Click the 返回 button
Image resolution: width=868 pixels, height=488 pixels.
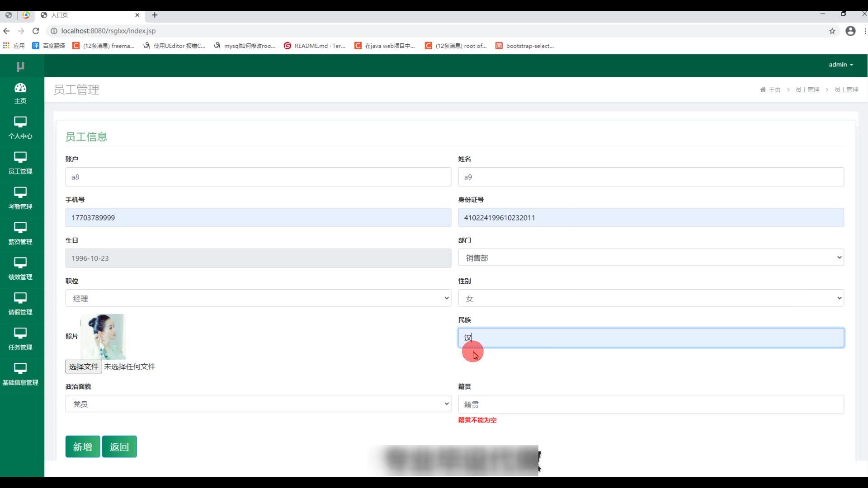point(119,446)
